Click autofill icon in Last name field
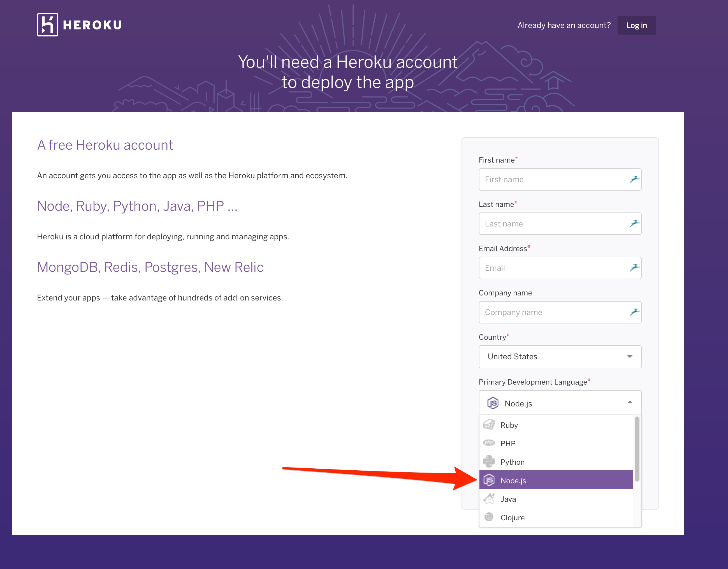 point(634,224)
